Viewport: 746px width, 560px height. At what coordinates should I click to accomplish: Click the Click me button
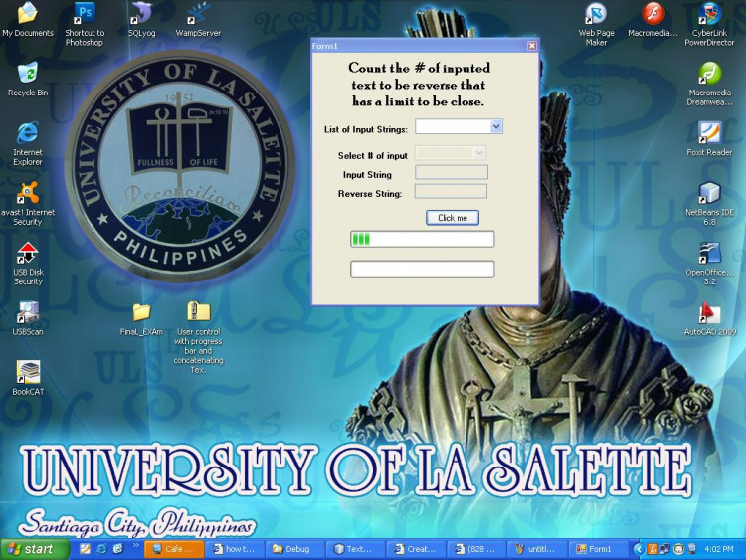tap(453, 218)
